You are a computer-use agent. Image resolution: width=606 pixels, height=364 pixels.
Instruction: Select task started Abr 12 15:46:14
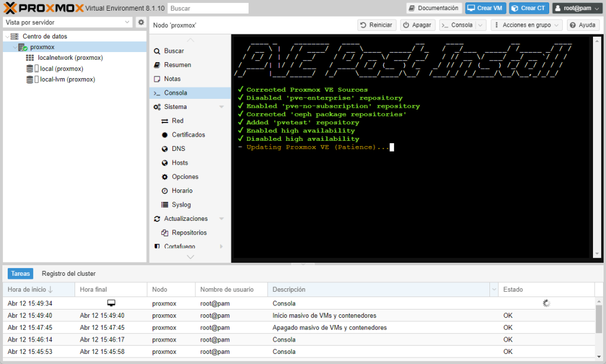click(299, 340)
